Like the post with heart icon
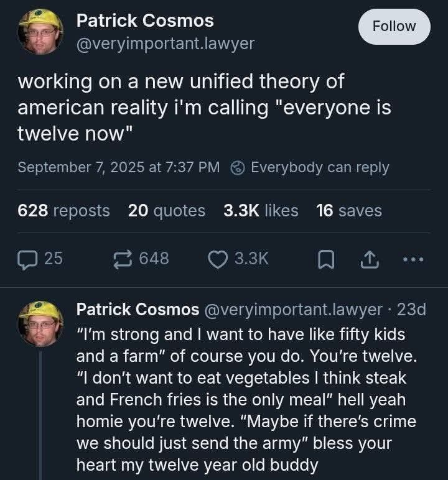Viewport: 448px width, 480px height. click(218, 258)
